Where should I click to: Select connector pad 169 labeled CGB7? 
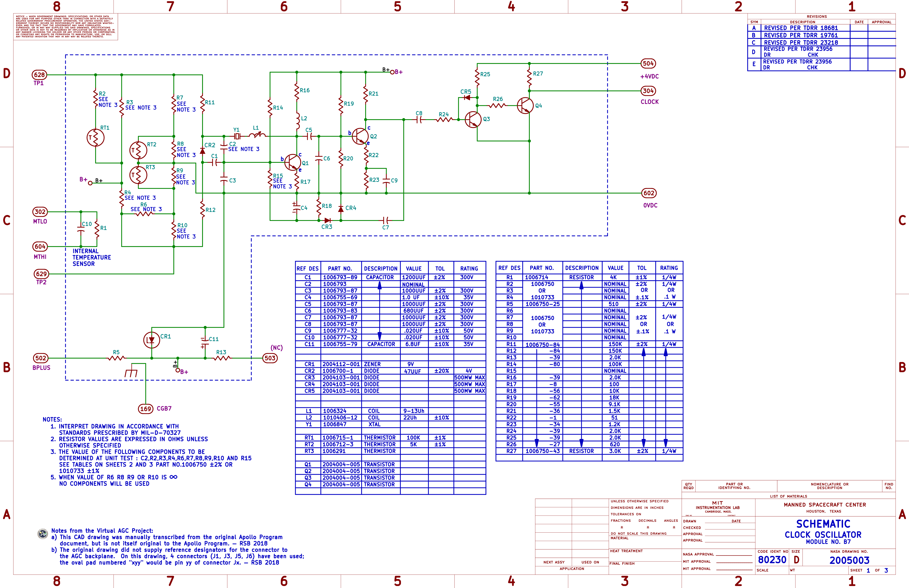[145, 409]
